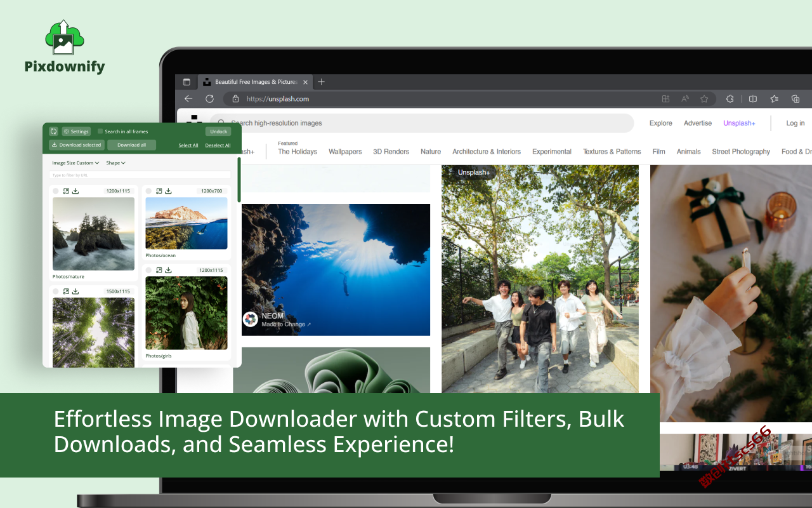Open the 1500x1115 forest image in a new tab
The height and width of the screenshot is (508, 812).
[66, 291]
